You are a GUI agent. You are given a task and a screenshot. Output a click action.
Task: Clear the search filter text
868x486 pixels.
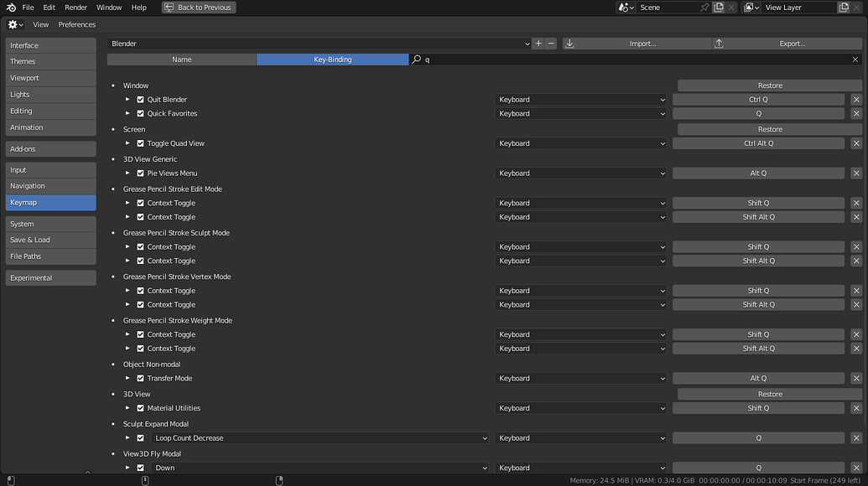pyautogui.click(x=855, y=59)
